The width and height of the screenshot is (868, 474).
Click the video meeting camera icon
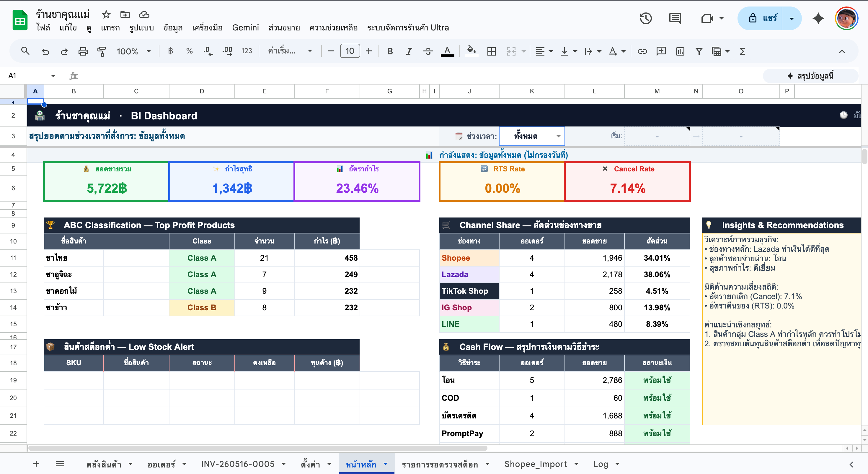pos(707,18)
